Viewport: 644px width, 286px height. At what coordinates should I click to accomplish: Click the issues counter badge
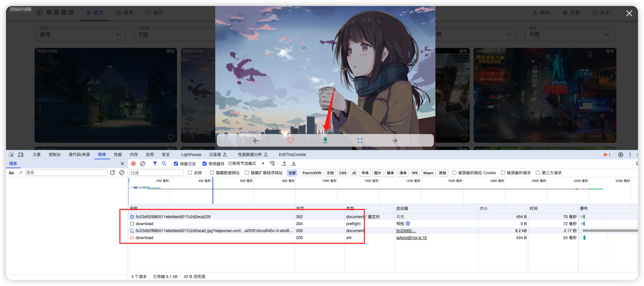pyautogui.click(x=607, y=155)
